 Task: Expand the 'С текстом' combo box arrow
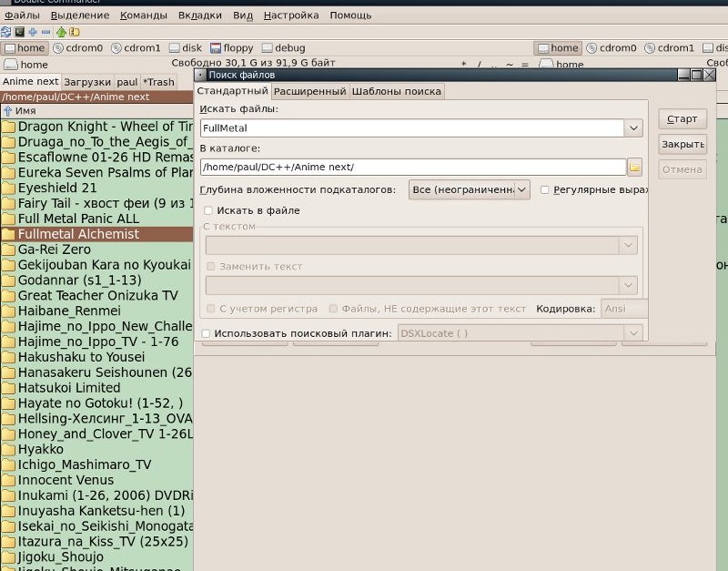coord(628,245)
